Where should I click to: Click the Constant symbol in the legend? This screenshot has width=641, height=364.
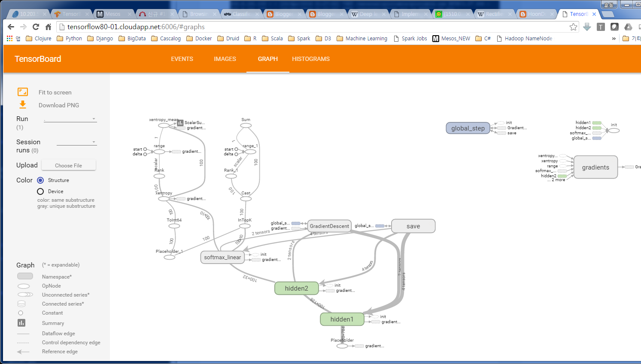(20, 313)
